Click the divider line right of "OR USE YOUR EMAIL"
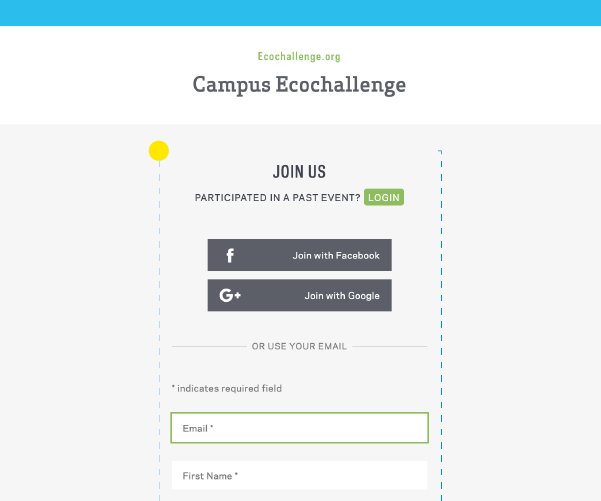The height and width of the screenshot is (501, 601). (390, 346)
